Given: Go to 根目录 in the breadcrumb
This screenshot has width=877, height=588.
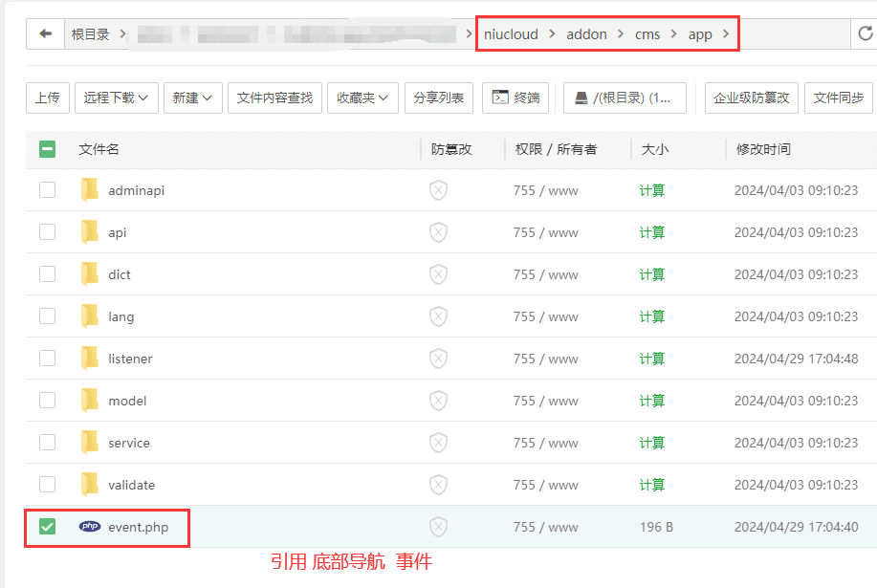Looking at the screenshot, I should pyautogui.click(x=90, y=34).
